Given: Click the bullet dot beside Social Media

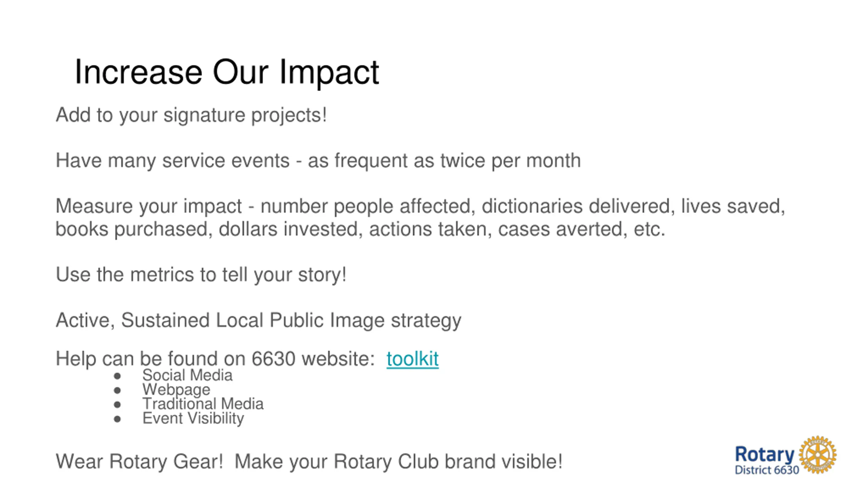Looking at the screenshot, I should click(x=117, y=376).
